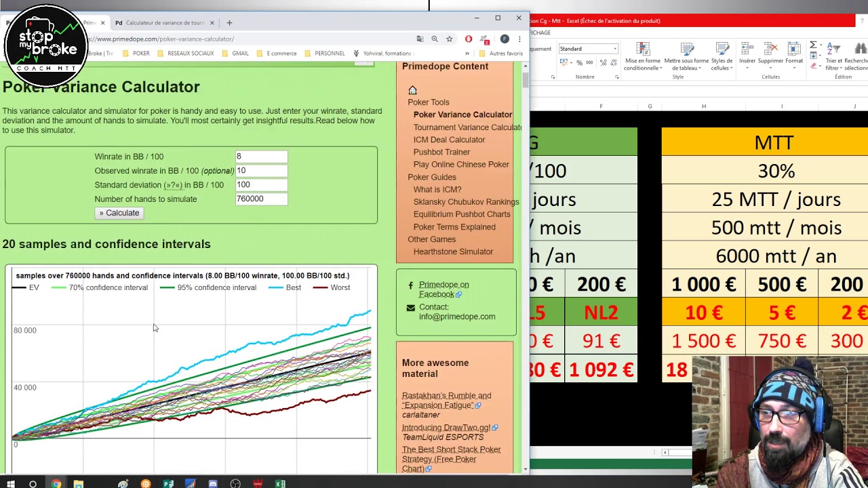Click the Number of hands to simulate field

click(x=261, y=199)
